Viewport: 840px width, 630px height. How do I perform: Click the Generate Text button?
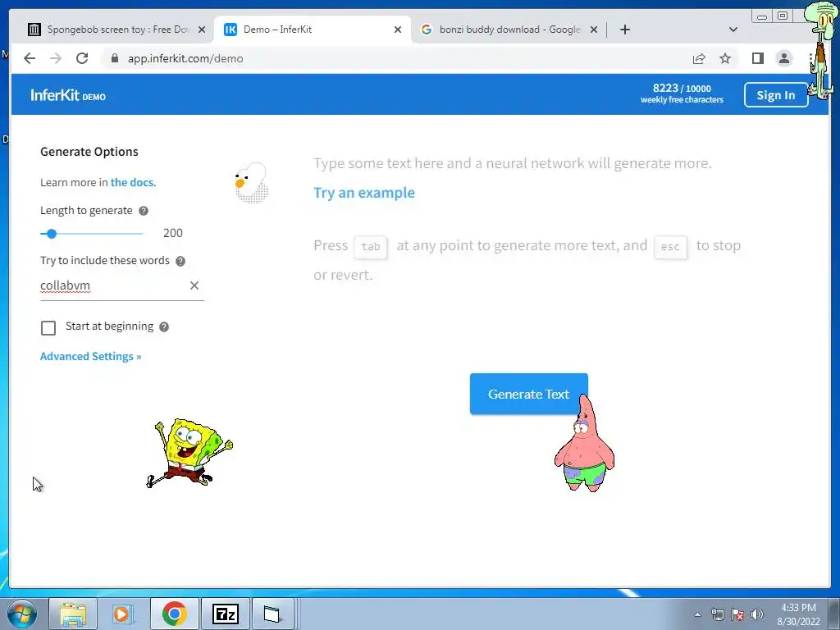point(529,394)
